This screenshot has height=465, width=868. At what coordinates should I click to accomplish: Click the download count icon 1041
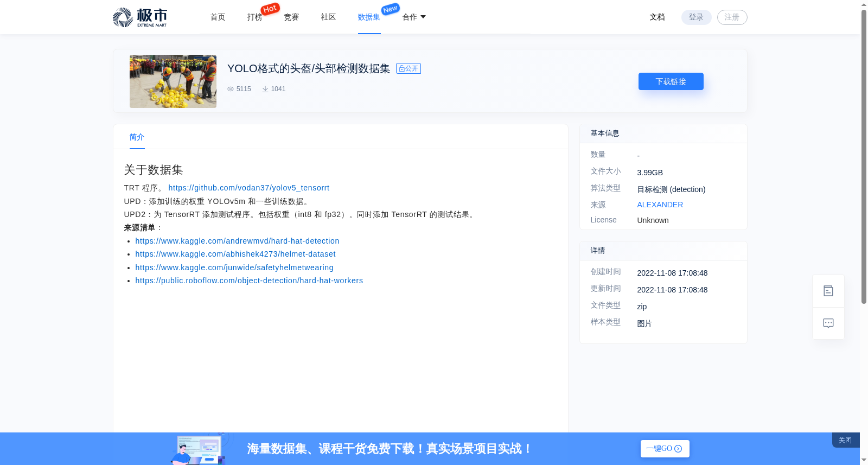tap(265, 89)
